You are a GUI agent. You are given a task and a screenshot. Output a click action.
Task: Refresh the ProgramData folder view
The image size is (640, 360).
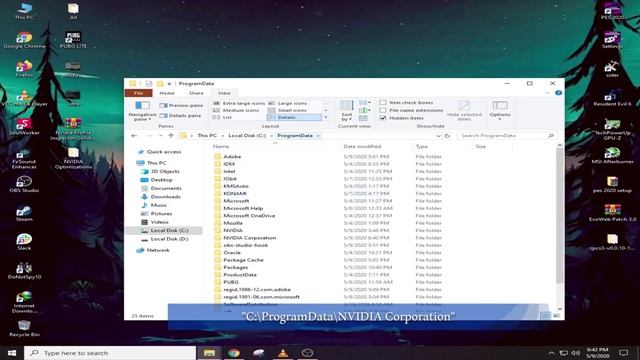click(x=448, y=136)
